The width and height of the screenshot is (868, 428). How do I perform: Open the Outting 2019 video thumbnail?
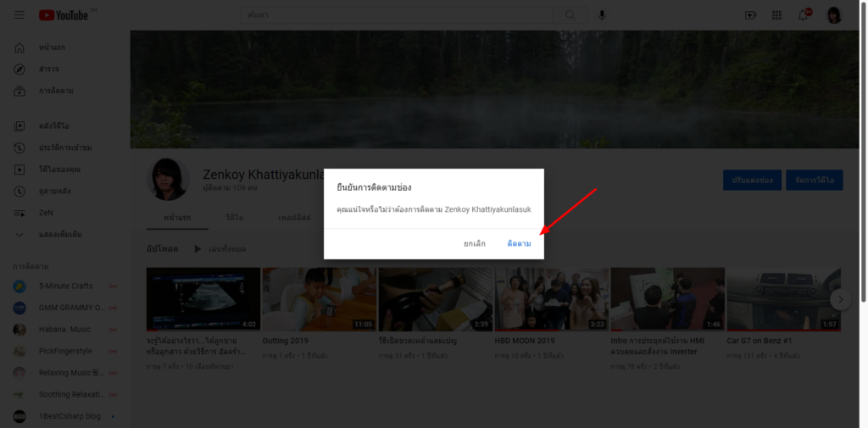tap(320, 299)
